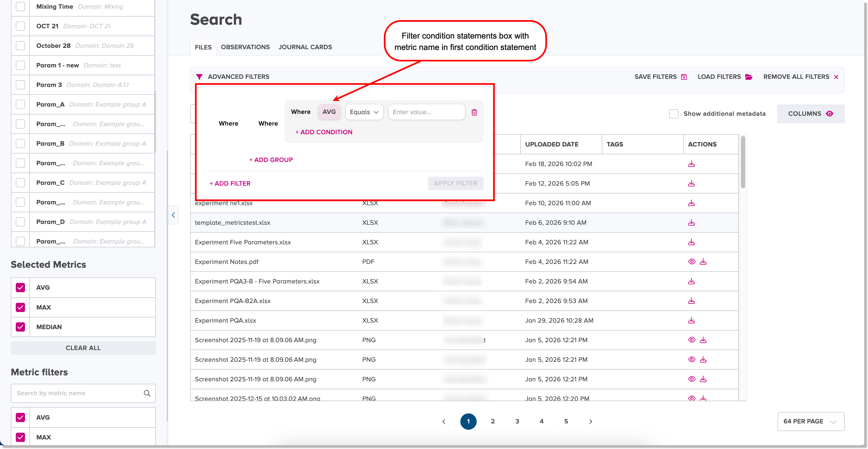Download file uploaded Feb 18, 2026 10:02 PM
Image resolution: width=868 pixels, height=449 pixels.
click(x=691, y=164)
